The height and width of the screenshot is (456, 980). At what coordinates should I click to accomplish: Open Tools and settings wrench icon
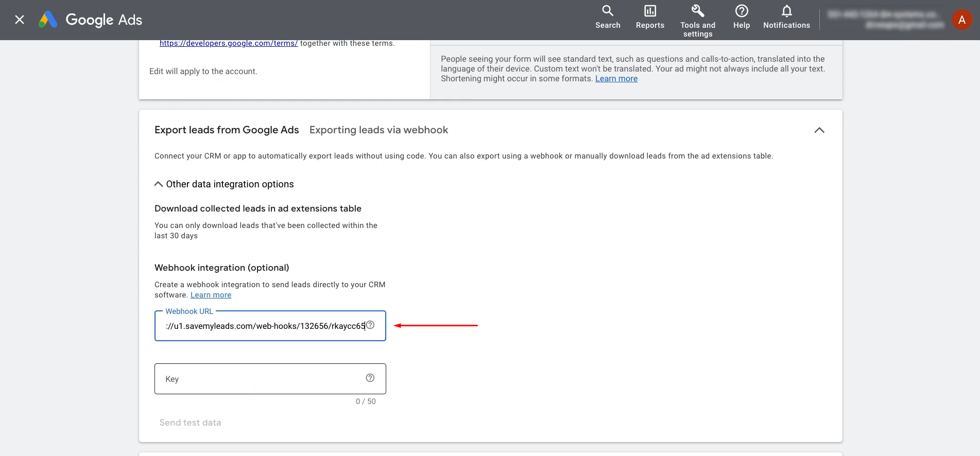tap(697, 11)
